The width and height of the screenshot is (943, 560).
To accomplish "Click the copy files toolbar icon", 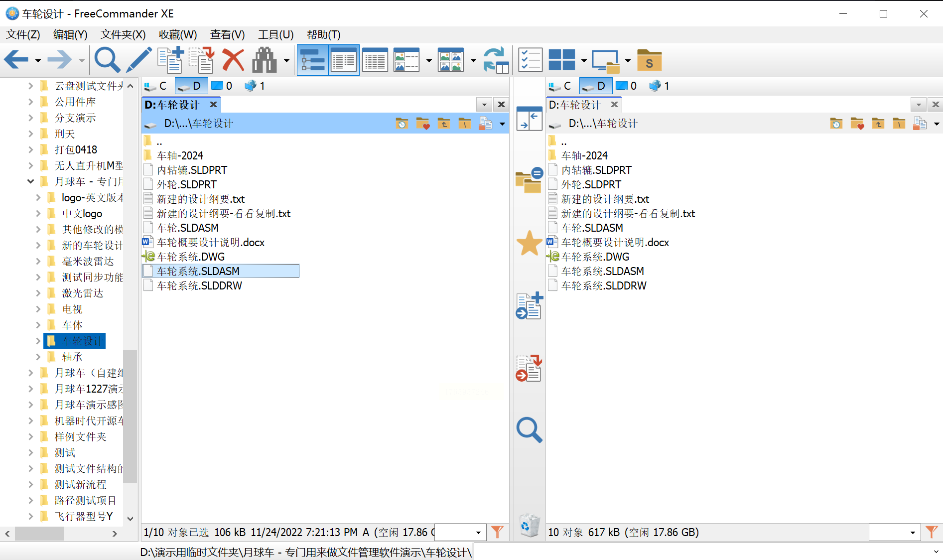I will [170, 60].
